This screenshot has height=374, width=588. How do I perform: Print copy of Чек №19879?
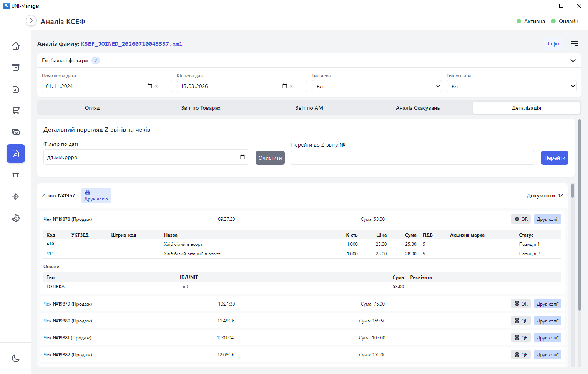click(548, 304)
